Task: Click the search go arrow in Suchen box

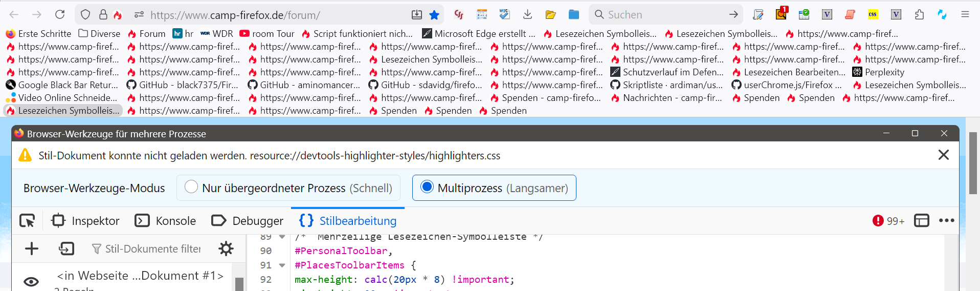Action: click(733, 15)
